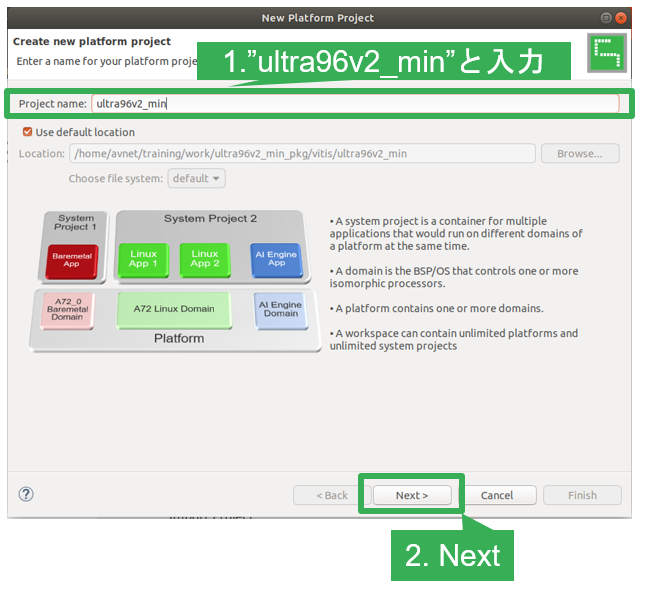Image resolution: width=661 pixels, height=589 pixels.
Task: Select the blue AI Engine App block
Action: (x=275, y=259)
